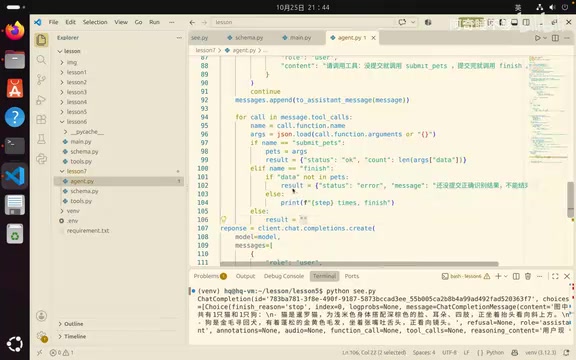Close the bottom panel
Viewport: 576px width, 360px height.
[567, 276]
